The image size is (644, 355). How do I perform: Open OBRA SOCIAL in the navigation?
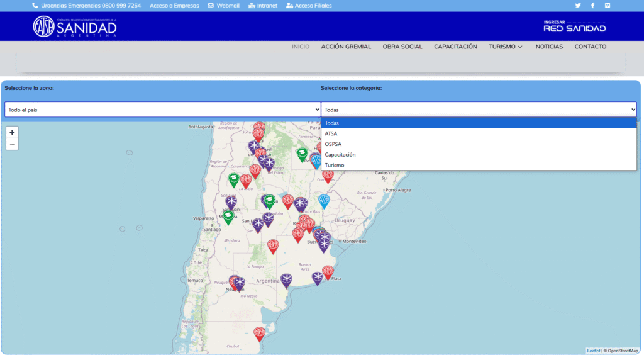tap(402, 47)
